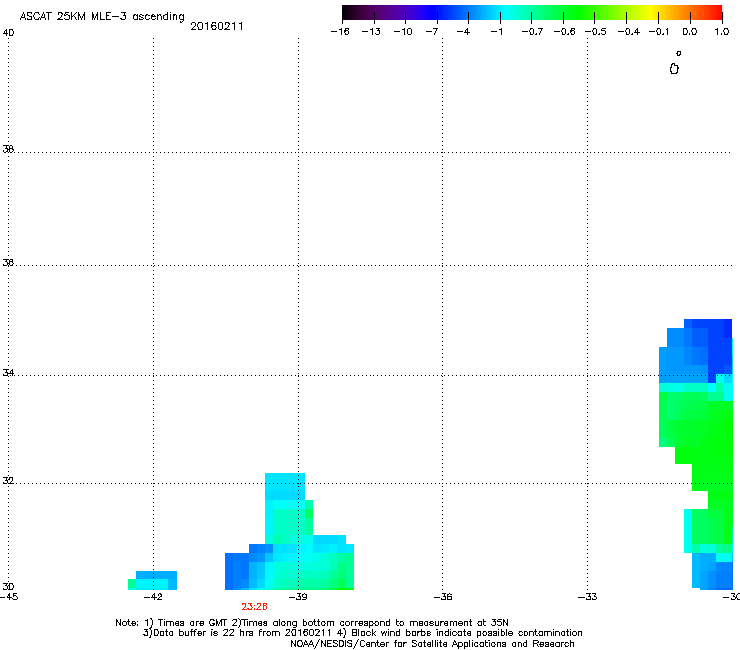Viewport: 740px width, 650px height.
Task: Click the '-10' color bar label
Action: coord(403,32)
